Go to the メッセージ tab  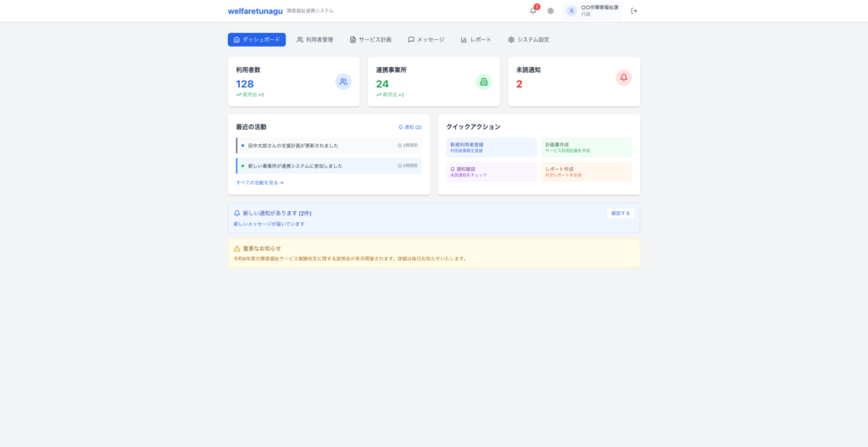[x=426, y=40]
